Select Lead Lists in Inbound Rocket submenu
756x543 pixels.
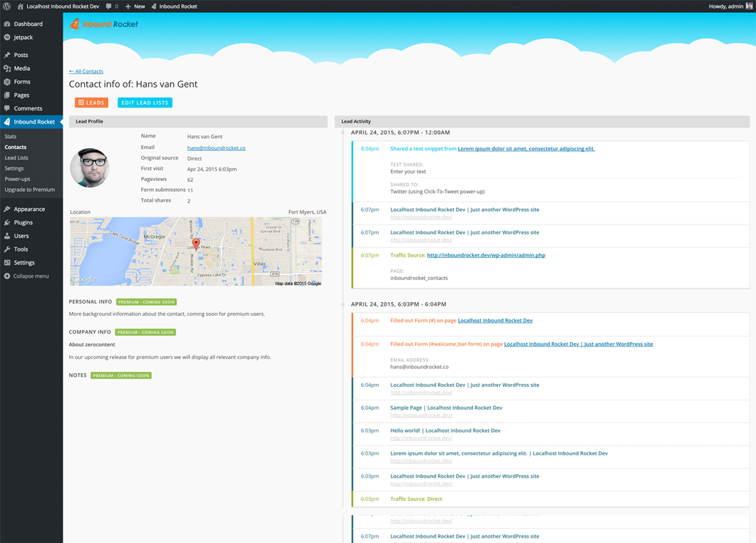(x=16, y=157)
